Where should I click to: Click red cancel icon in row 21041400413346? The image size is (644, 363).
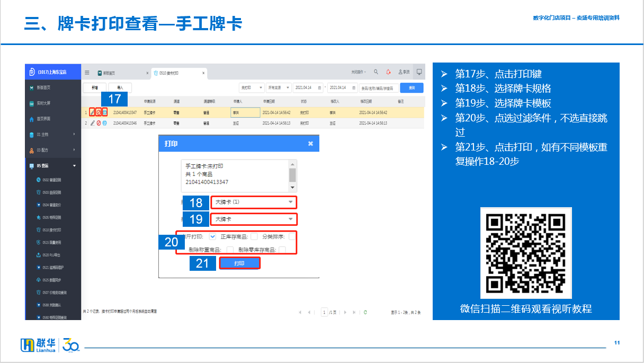(99, 123)
